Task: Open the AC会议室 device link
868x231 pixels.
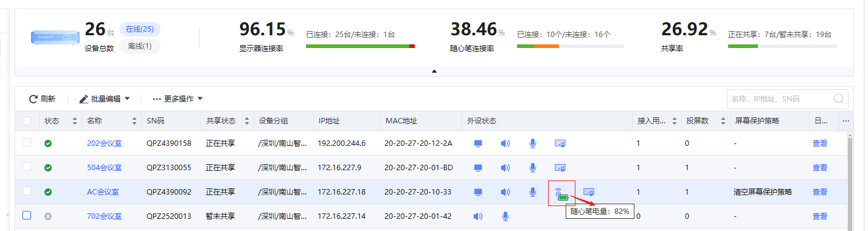Action: point(103,192)
